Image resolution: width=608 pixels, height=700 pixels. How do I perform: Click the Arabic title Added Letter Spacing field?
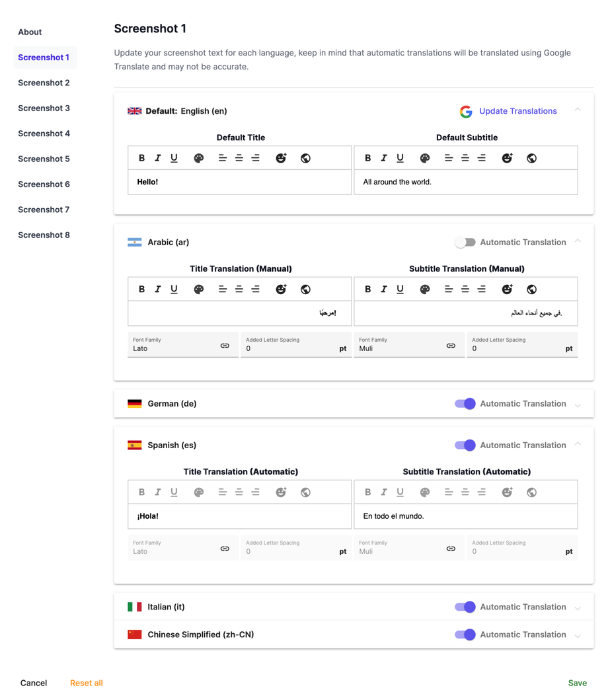[291, 348]
